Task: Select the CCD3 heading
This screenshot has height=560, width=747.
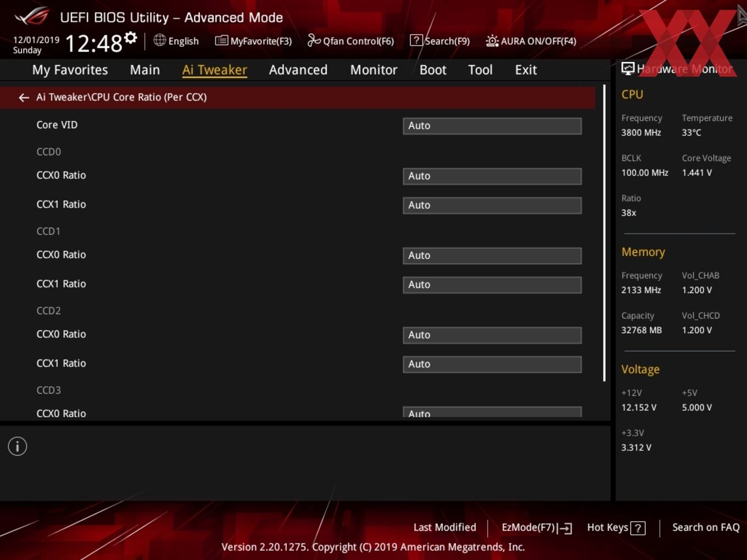Action: (x=49, y=391)
